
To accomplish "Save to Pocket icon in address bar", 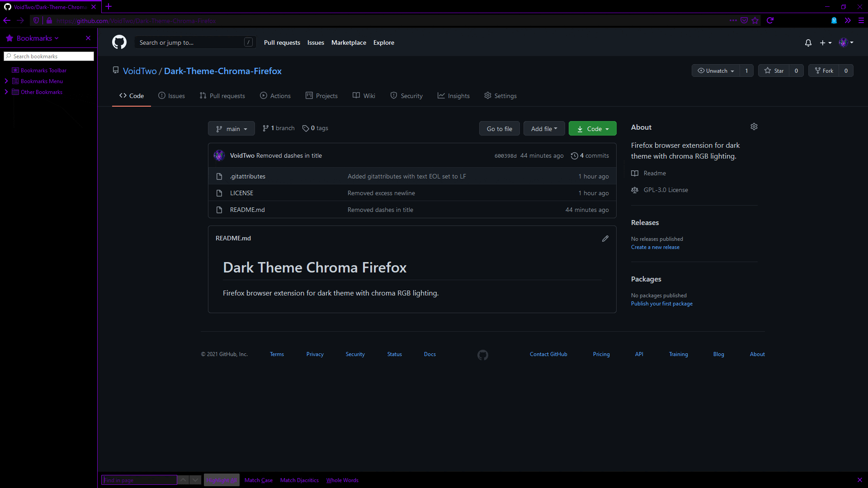I will tap(744, 20).
